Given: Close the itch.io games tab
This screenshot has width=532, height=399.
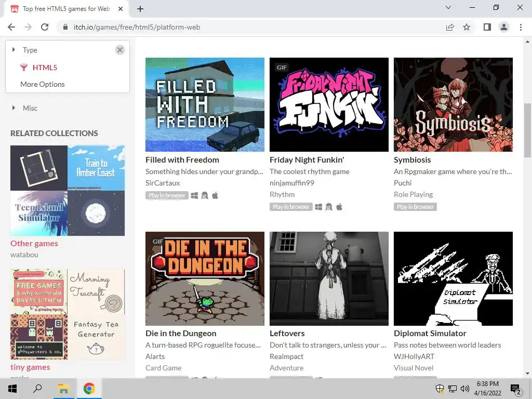Looking at the screenshot, I should pos(121,9).
